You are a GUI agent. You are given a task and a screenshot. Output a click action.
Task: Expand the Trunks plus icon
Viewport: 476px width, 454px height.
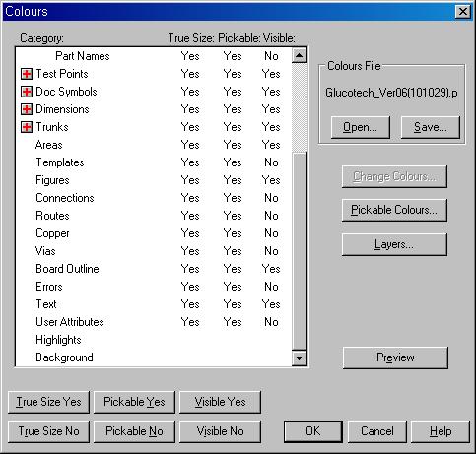27,127
